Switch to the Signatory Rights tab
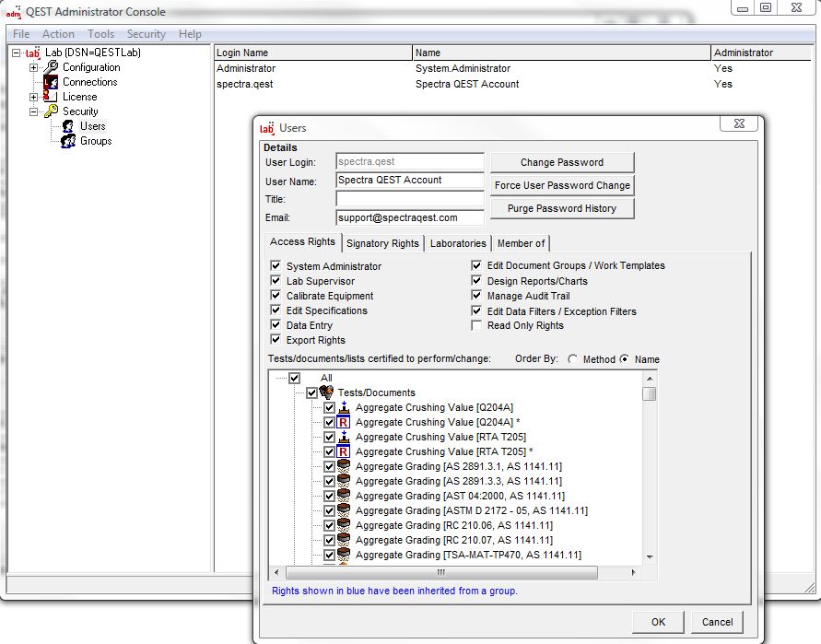The height and width of the screenshot is (644, 821). point(382,243)
